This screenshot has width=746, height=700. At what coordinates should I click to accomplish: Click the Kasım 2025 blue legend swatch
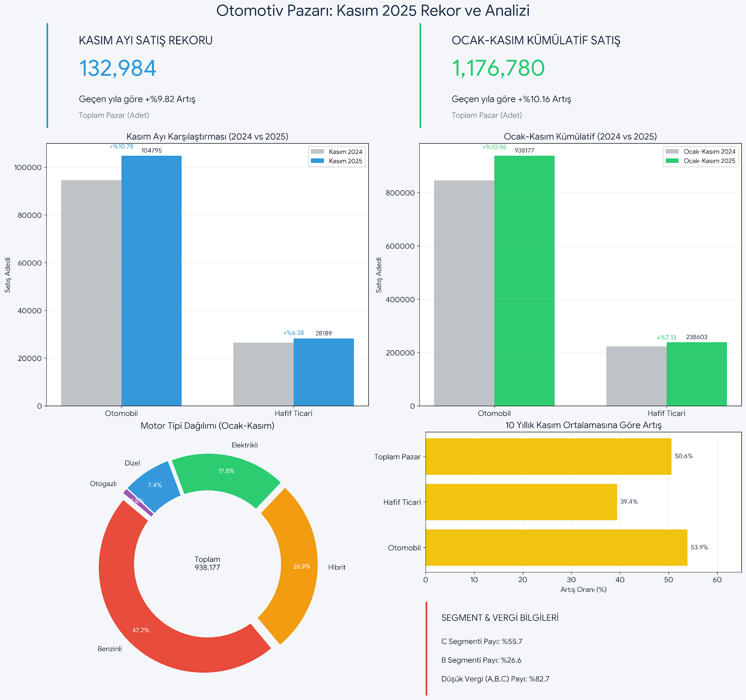tap(318, 161)
